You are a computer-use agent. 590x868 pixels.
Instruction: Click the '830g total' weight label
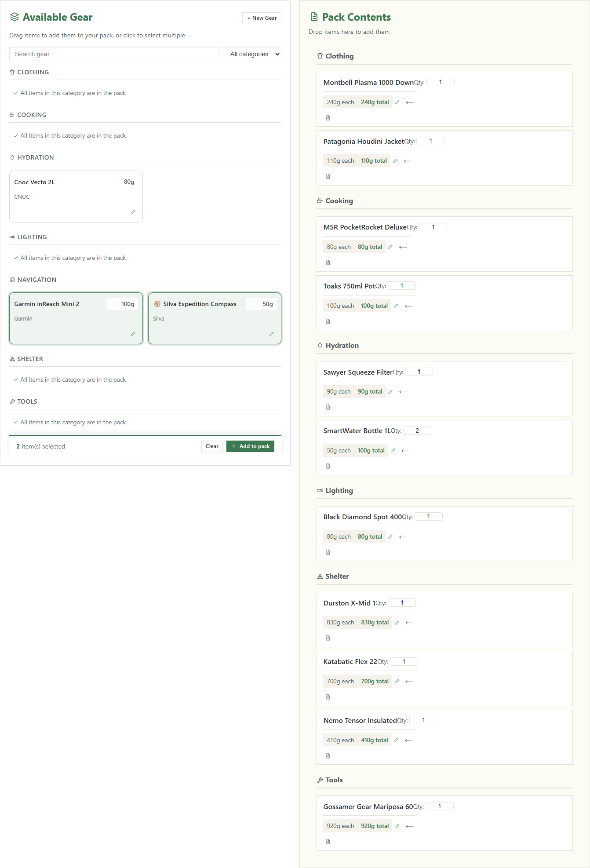coord(375,622)
